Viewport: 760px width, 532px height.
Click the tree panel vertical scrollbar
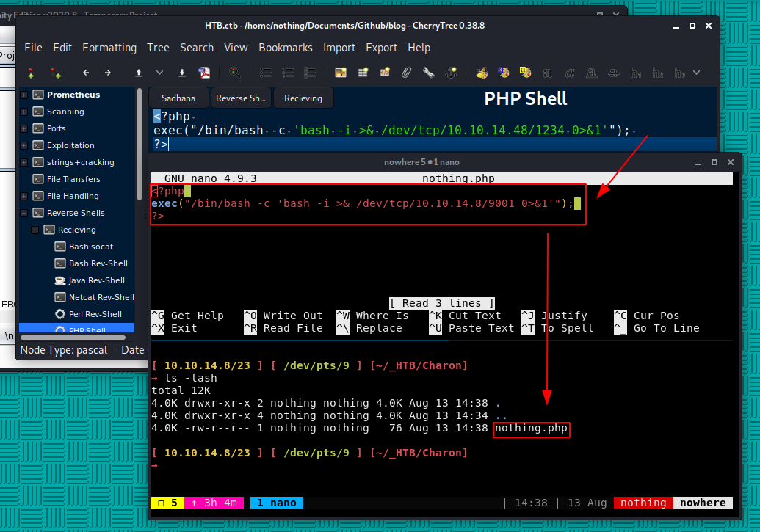point(140,145)
